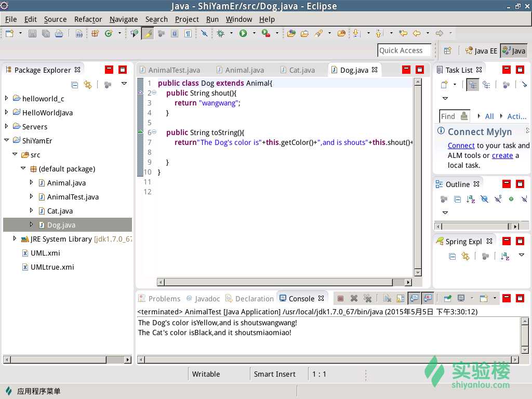Viewport: 532px width, 399px height.
Task: Click editor horizontal scrollbar thumb
Action: [x=278, y=282]
